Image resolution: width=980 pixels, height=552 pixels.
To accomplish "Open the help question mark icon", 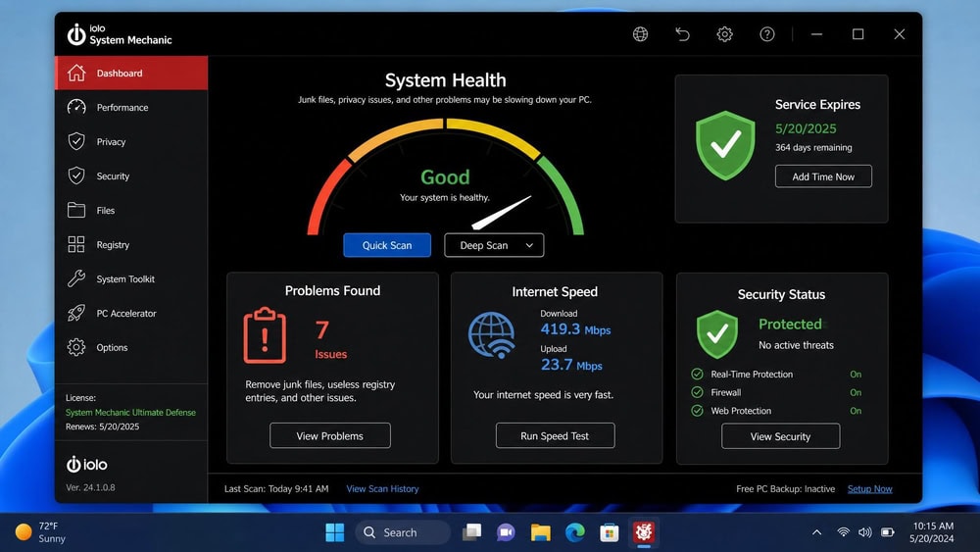I will (x=767, y=34).
